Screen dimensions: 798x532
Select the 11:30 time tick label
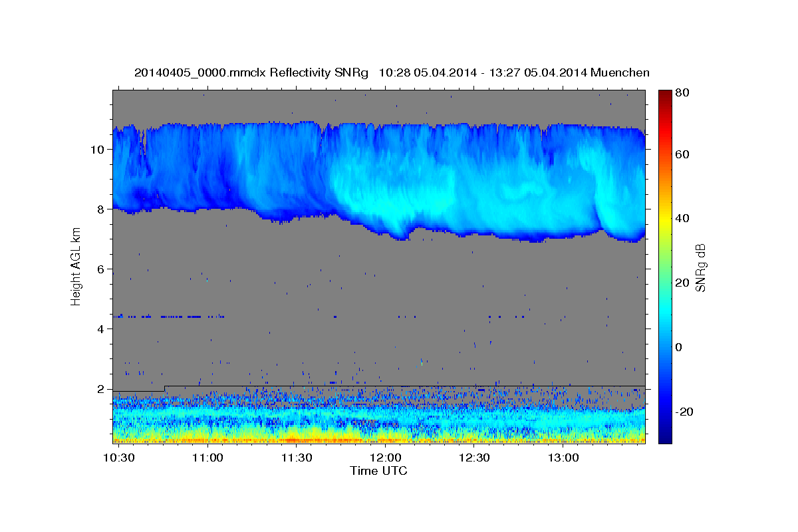[297, 458]
